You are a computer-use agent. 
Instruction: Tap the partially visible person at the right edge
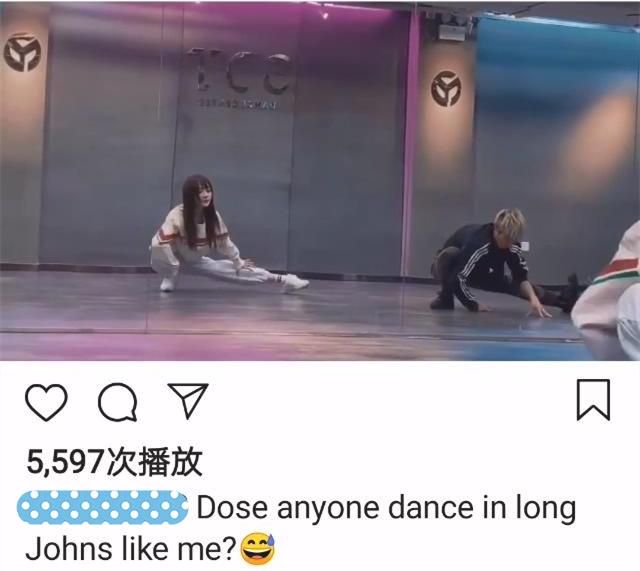pos(607,292)
